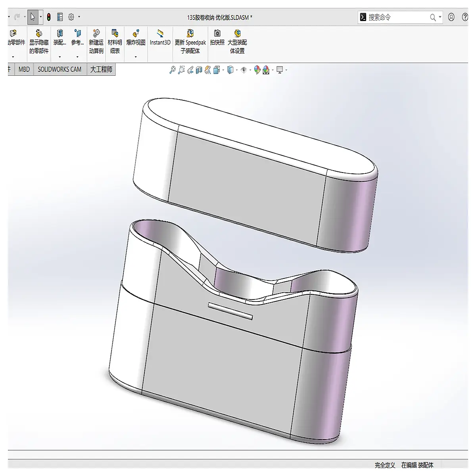Click the traffic light Rebuild icon
The image size is (476, 476).
coord(49,17)
